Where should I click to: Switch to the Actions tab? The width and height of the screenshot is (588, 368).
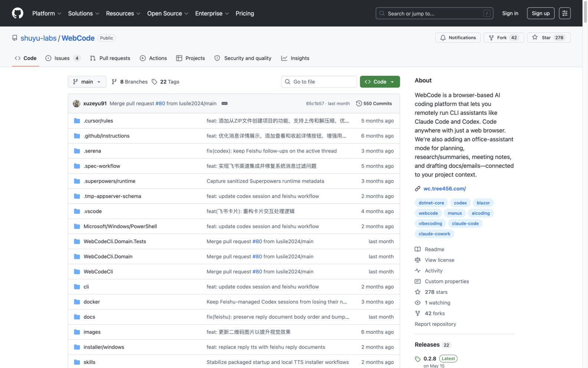(153, 58)
